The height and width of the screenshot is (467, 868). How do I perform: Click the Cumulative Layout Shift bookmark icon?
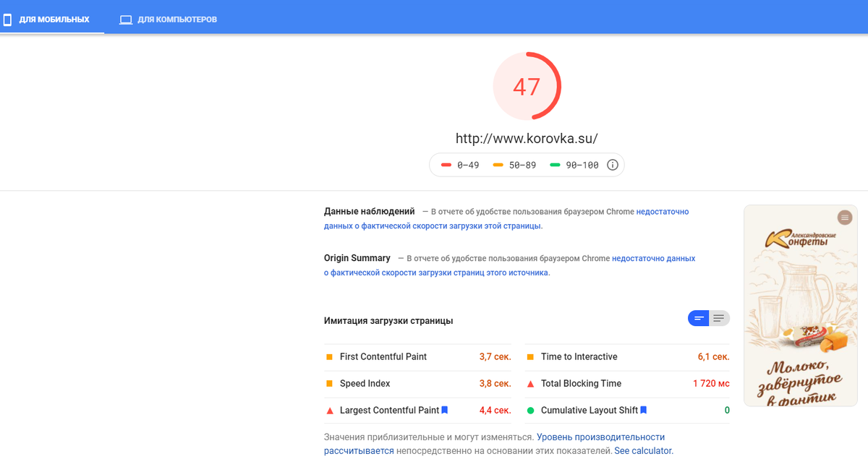point(644,410)
